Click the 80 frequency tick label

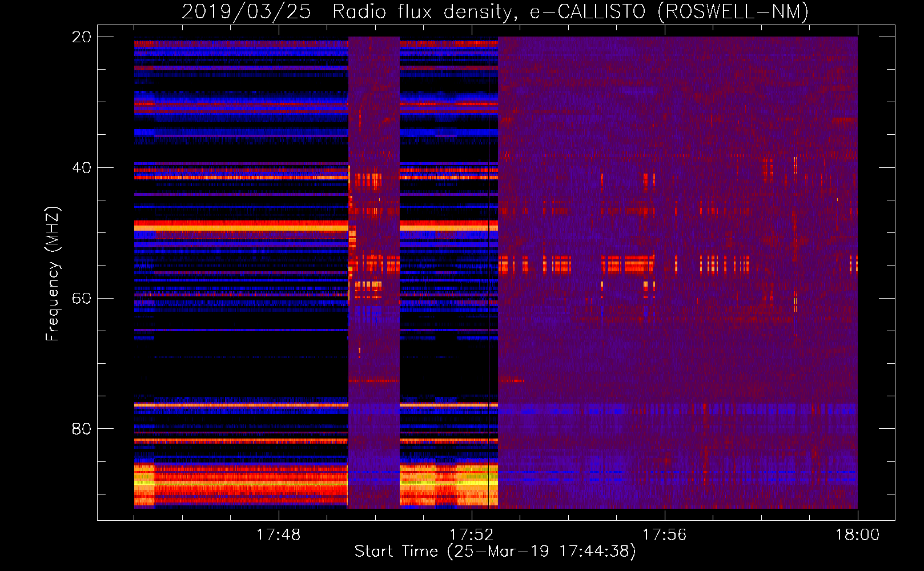(81, 429)
